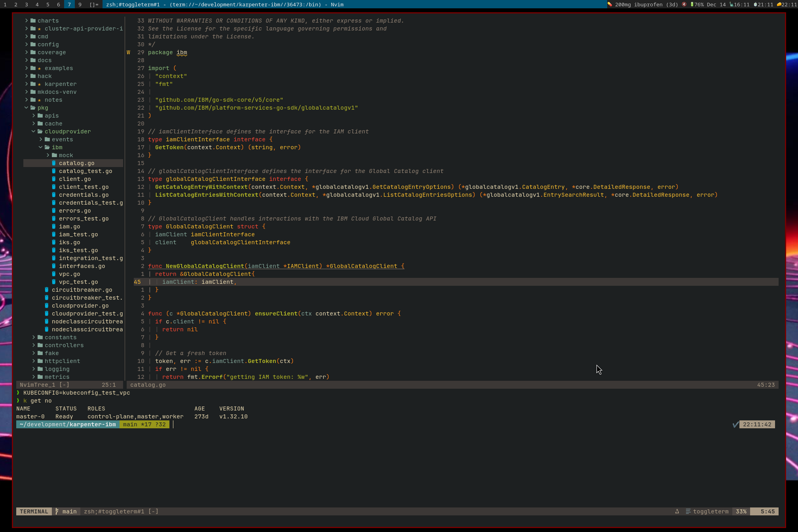Click the checkmark status beside 22:11:42

[x=735, y=424]
